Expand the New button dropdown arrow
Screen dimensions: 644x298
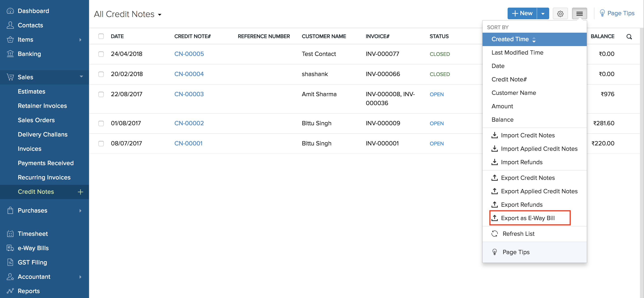click(543, 13)
